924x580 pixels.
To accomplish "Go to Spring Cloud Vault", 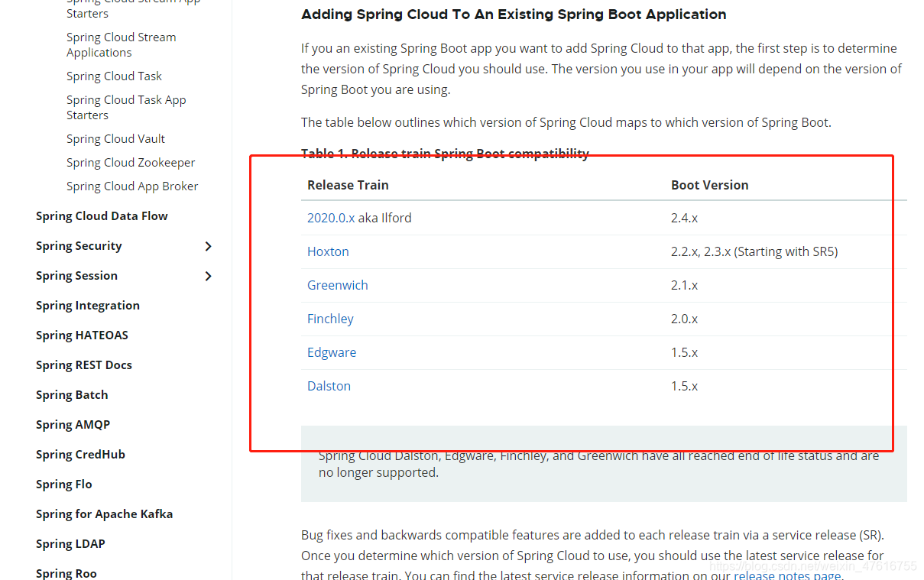I will pyautogui.click(x=115, y=139).
